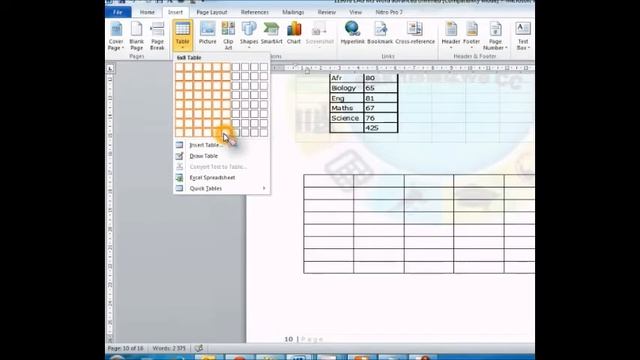Open the Text Box gallery
The width and height of the screenshot is (640, 360).
click(x=523, y=36)
